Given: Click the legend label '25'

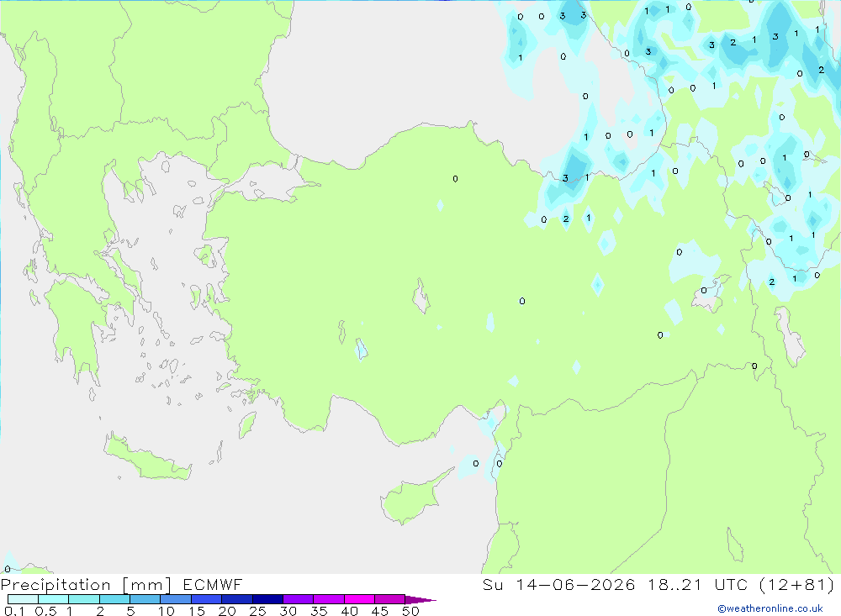Looking at the screenshot, I should tap(258, 611).
